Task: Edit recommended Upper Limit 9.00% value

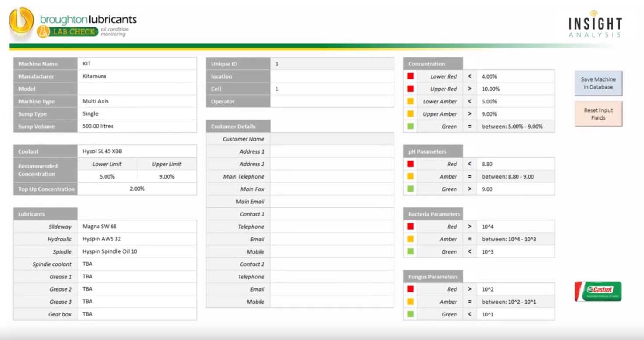Action: tap(167, 177)
